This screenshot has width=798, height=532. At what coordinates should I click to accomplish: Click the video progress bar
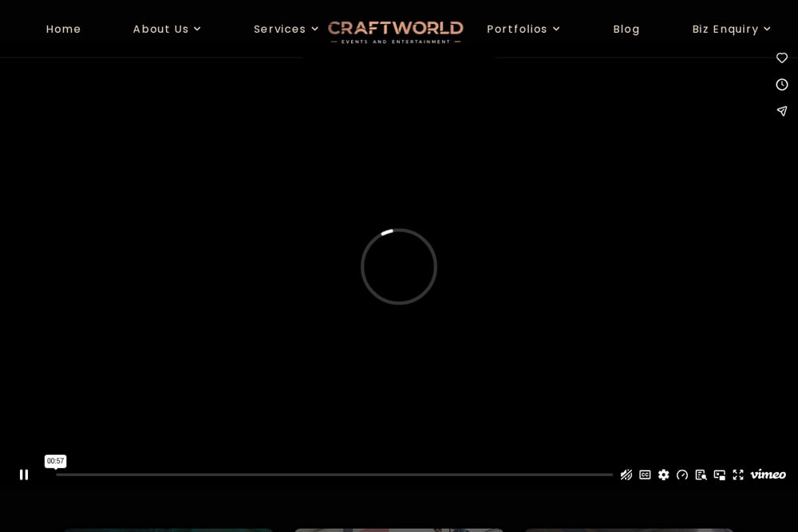tap(334, 475)
